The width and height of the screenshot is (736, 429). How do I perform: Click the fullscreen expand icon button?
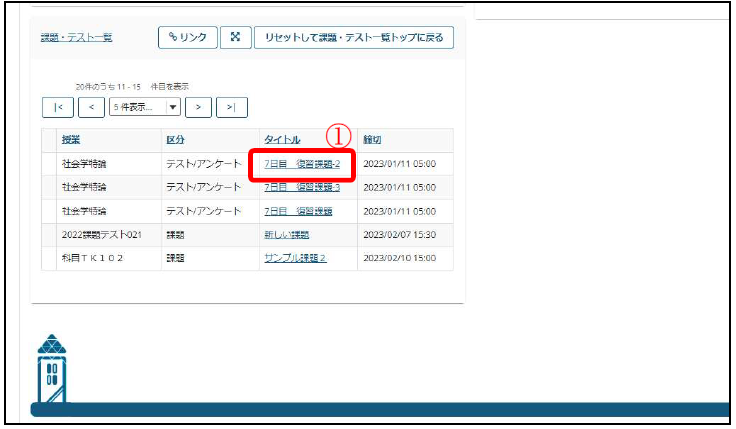point(235,38)
